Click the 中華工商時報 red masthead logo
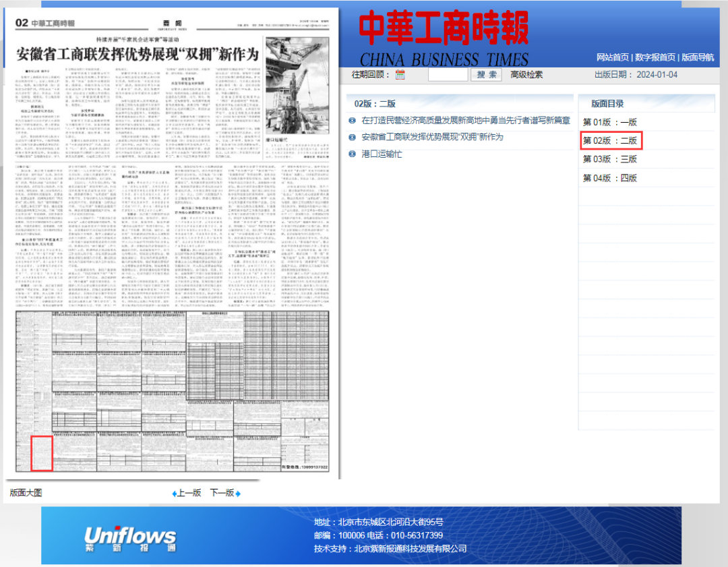This screenshot has width=728, height=567. click(x=444, y=28)
